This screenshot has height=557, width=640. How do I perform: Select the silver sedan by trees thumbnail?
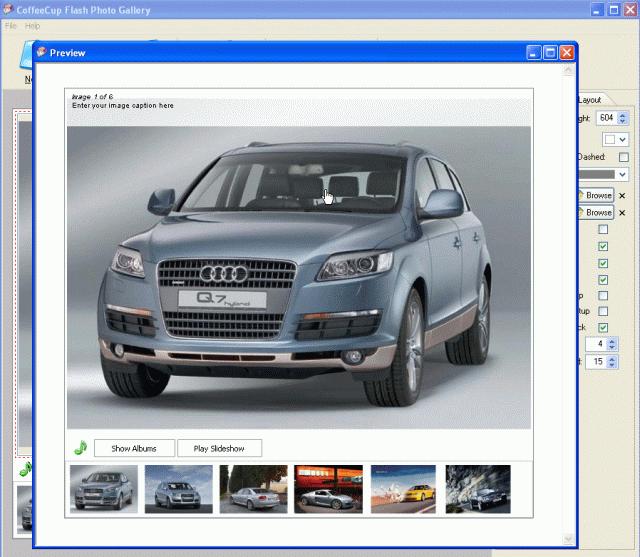tap(253, 489)
